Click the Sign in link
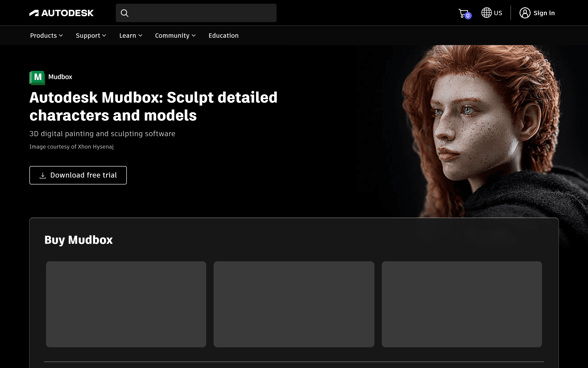588x368 pixels. (x=544, y=13)
